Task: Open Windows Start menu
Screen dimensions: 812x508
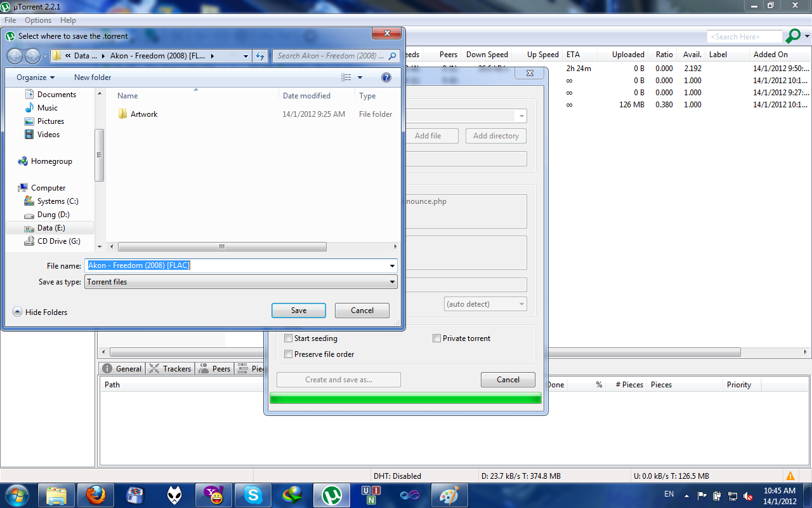Action: click(17, 495)
